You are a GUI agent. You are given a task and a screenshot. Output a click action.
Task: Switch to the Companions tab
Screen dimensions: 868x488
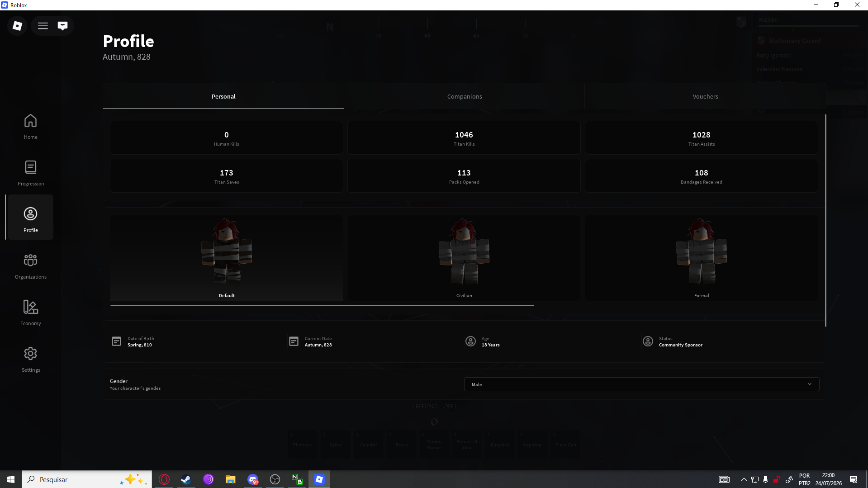pos(465,96)
